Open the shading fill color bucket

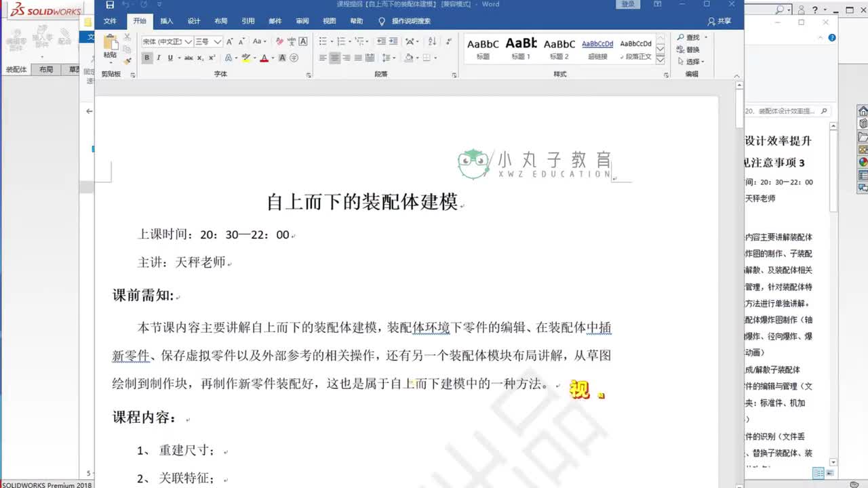409,58
